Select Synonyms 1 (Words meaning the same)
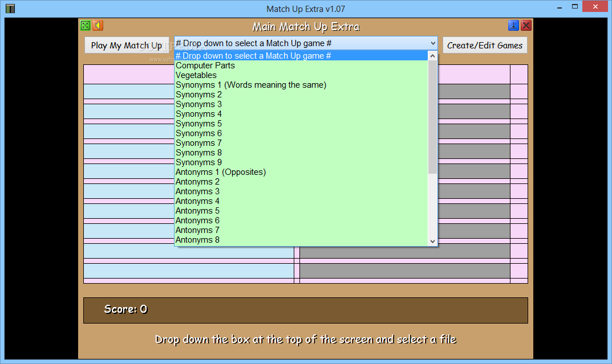The width and height of the screenshot is (612, 364). click(301, 85)
